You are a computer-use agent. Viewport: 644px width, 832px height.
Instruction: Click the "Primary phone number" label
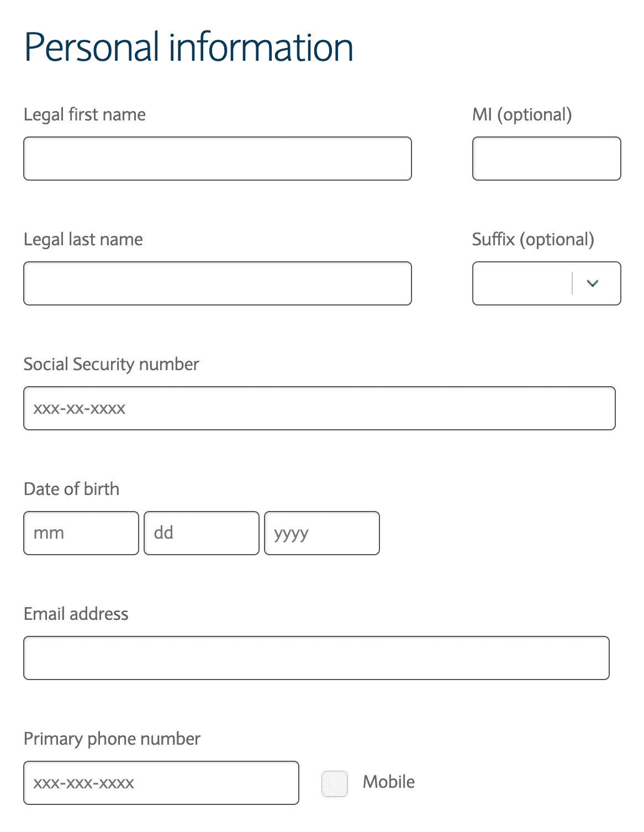coord(112,739)
